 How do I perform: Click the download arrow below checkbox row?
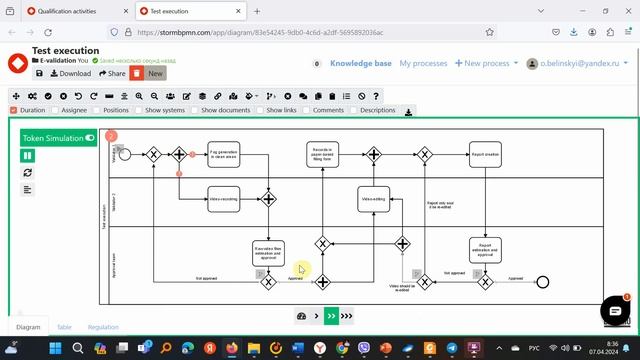click(x=408, y=112)
